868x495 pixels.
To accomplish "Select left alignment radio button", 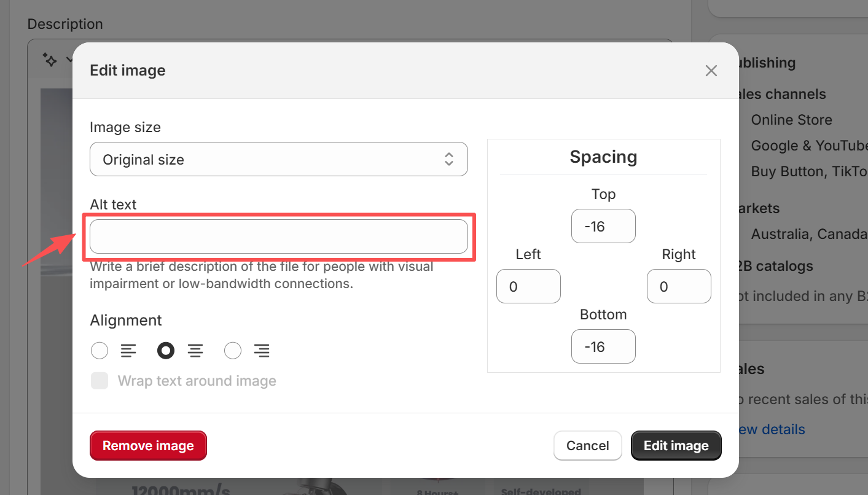I will pyautogui.click(x=100, y=351).
